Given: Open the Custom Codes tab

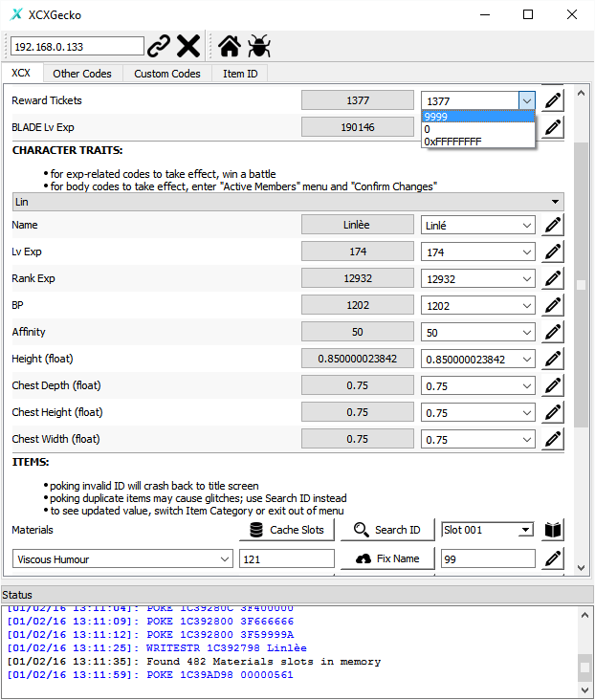Looking at the screenshot, I should point(167,74).
